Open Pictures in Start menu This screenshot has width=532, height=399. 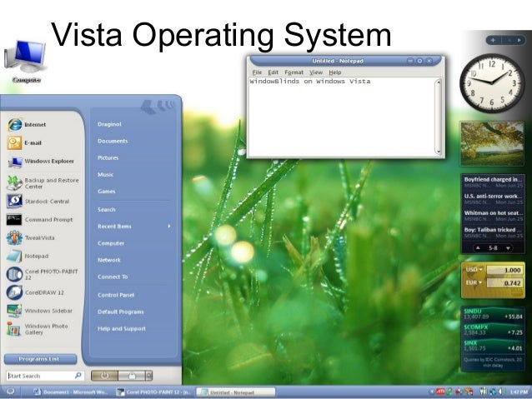click(108, 157)
